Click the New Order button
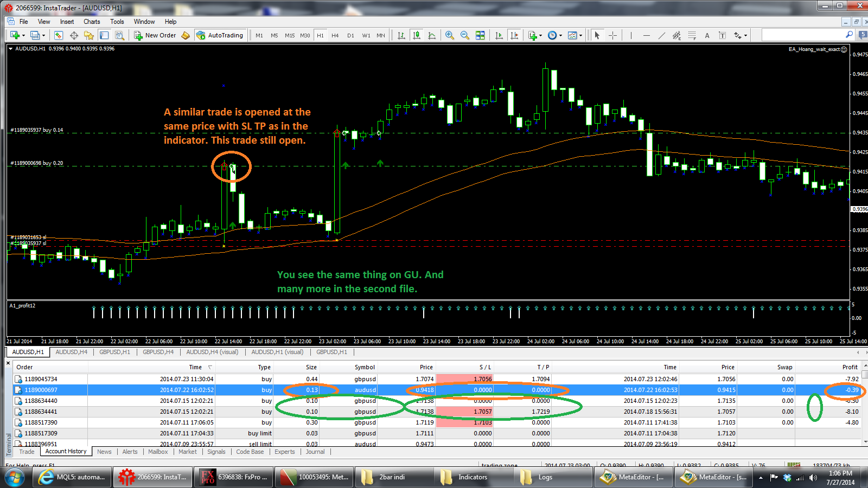Viewport: 868px width, 488px height. pos(155,35)
